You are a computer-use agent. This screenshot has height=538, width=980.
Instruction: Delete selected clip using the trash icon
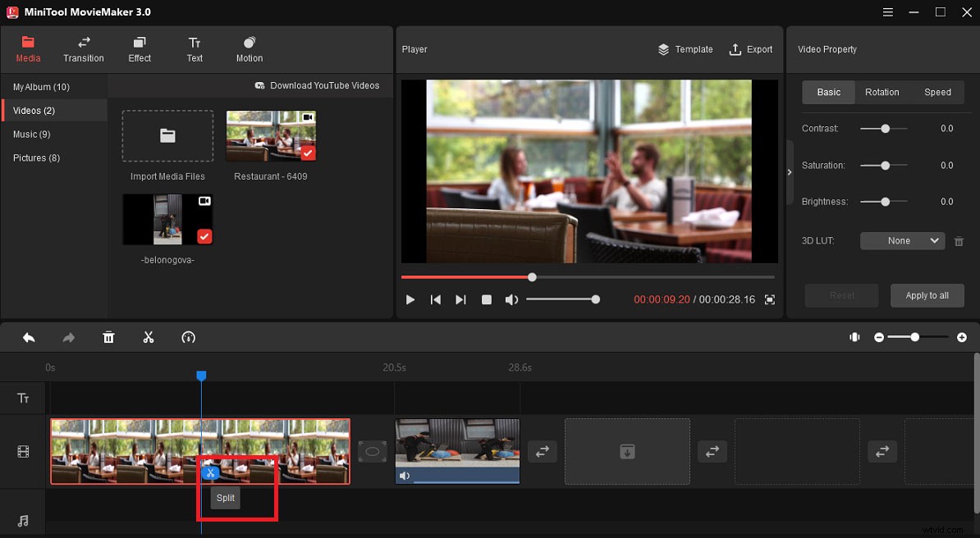click(108, 337)
